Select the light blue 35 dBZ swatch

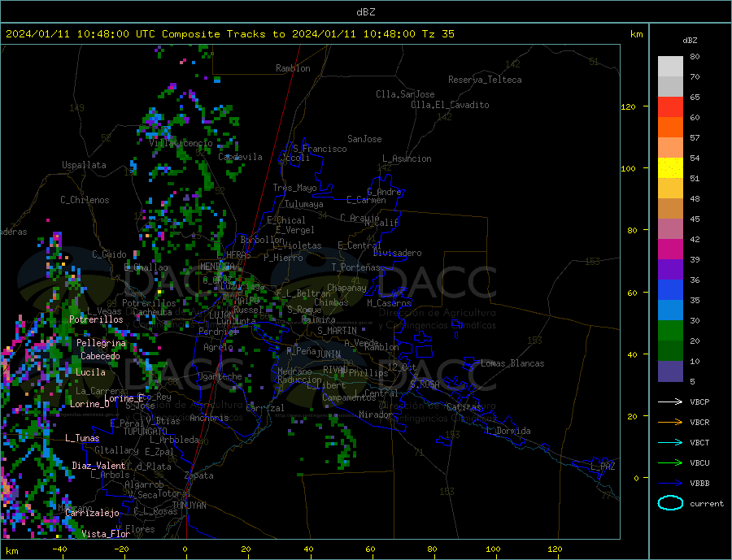click(670, 310)
